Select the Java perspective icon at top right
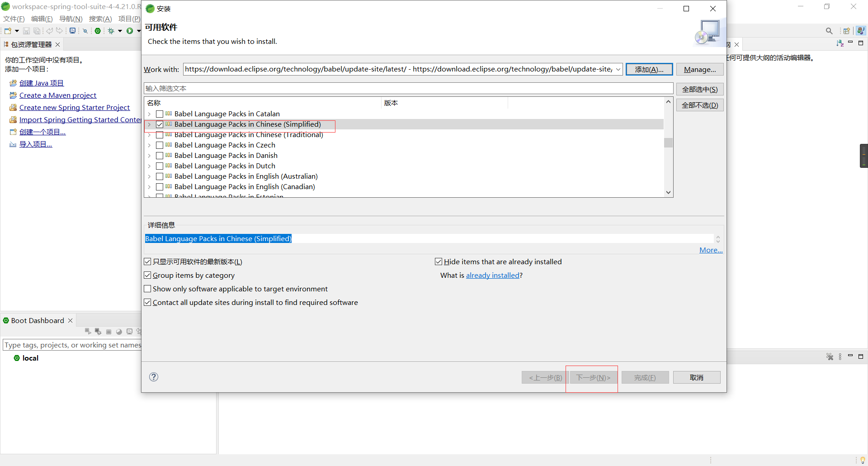Image resolution: width=868 pixels, height=466 pixels. click(861, 30)
